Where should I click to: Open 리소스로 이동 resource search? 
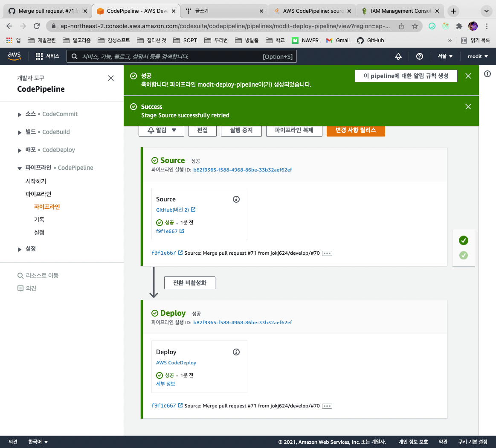38,276
